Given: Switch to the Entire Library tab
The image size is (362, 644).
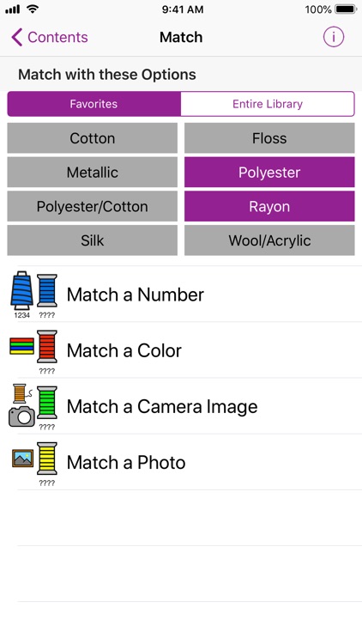Looking at the screenshot, I should [x=268, y=104].
